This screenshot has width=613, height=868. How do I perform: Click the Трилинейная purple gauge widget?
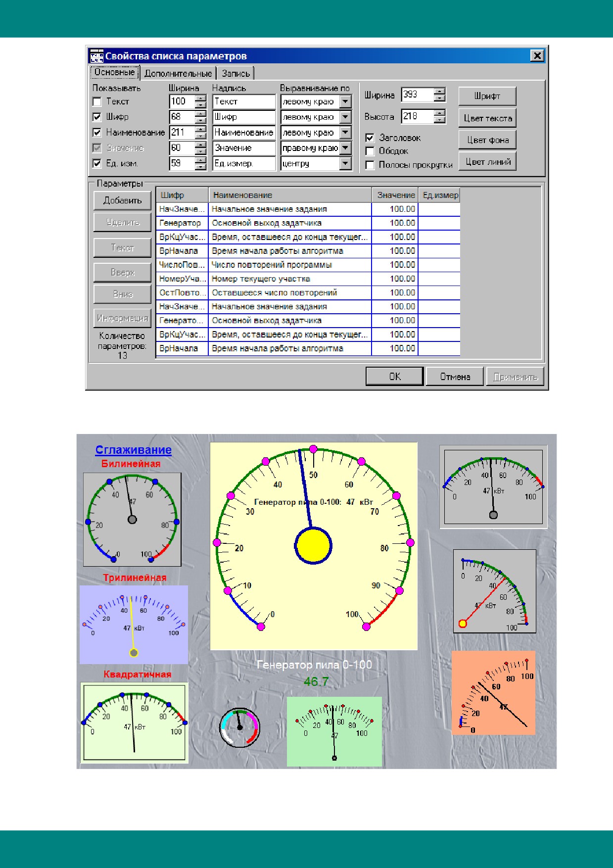pos(134,625)
